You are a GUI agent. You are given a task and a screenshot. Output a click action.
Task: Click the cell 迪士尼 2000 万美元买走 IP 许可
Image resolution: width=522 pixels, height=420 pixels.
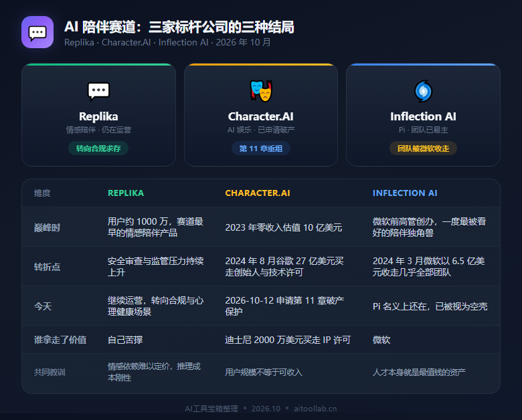288,340
